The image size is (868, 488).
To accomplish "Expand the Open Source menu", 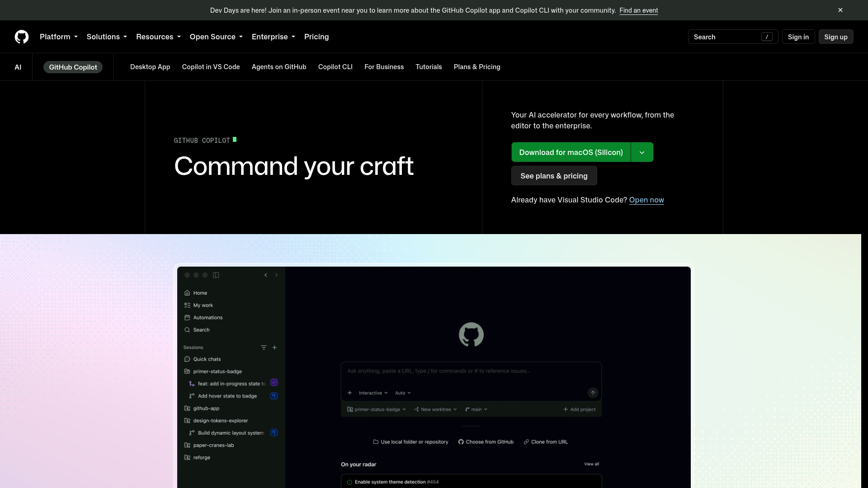I will pyautogui.click(x=216, y=37).
